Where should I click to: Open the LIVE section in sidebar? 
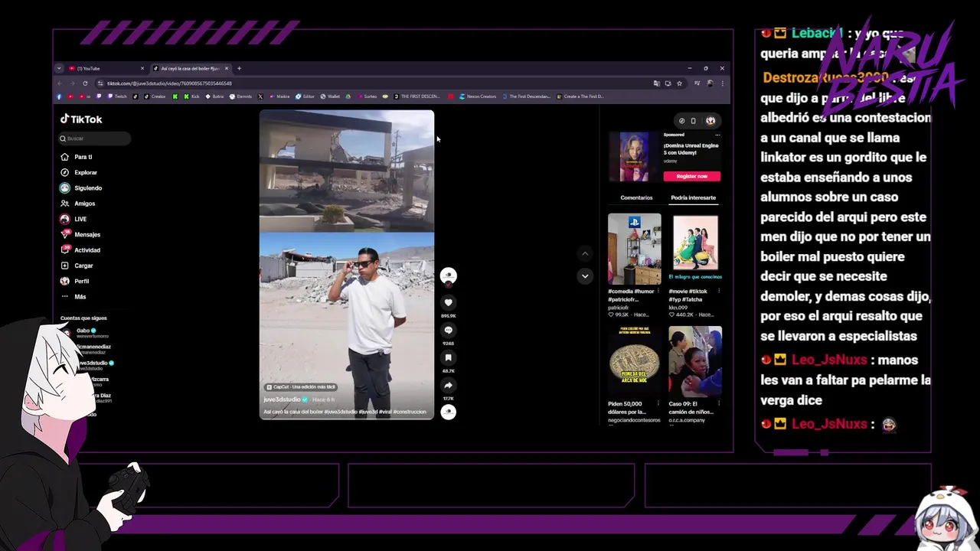point(73,219)
